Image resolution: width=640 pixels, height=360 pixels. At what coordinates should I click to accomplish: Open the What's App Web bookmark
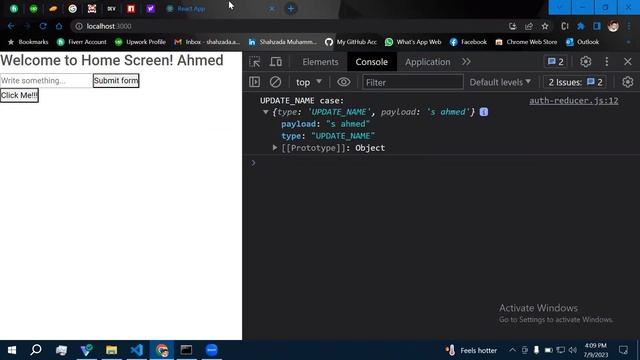point(413,42)
